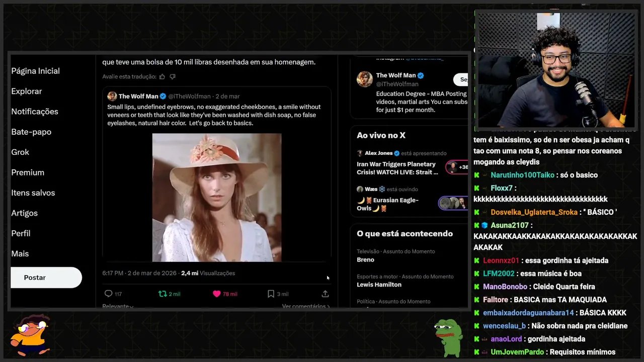
Task: Click The Wolf Man avatar in quoted post
Action: (112, 96)
